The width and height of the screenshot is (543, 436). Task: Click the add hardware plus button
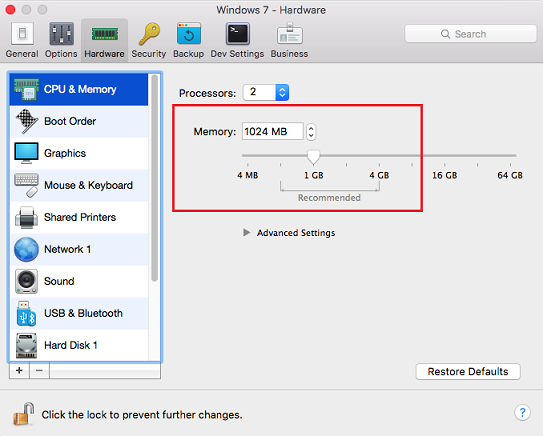point(19,371)
